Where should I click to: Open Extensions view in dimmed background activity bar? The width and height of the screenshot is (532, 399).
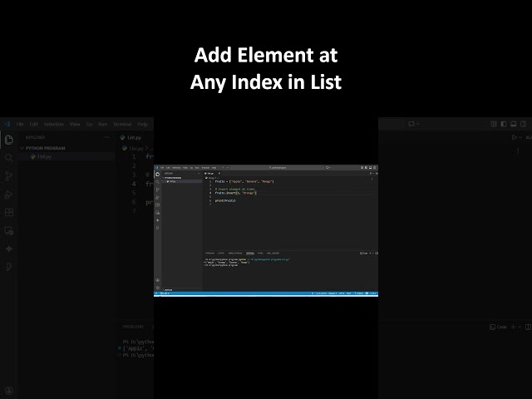tap(9, 213)
